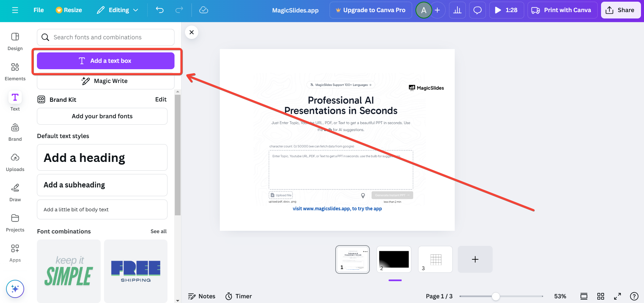
Task: Open the Apps sidebar tab
Action: (15, 253)
